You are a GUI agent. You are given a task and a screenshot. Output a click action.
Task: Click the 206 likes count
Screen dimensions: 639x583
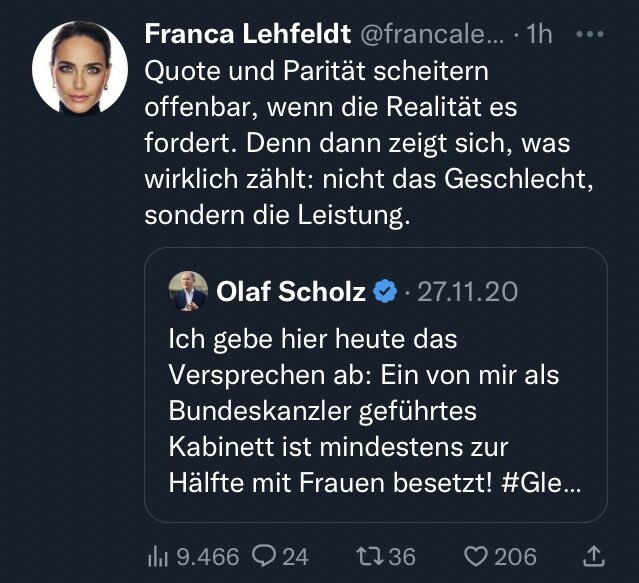tap(514, 556)
